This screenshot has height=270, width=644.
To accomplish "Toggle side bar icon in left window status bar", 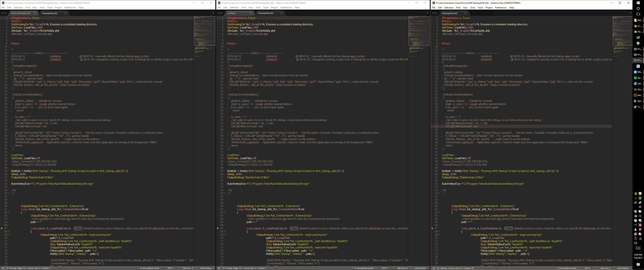I will (3, 268).
